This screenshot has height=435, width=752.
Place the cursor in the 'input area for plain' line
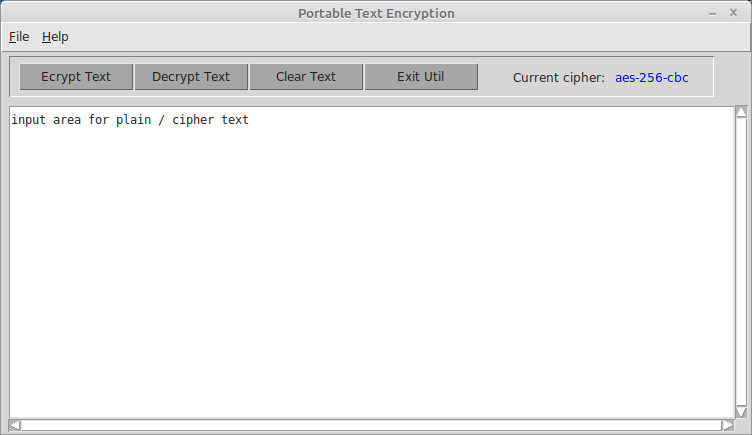(130, 119)
